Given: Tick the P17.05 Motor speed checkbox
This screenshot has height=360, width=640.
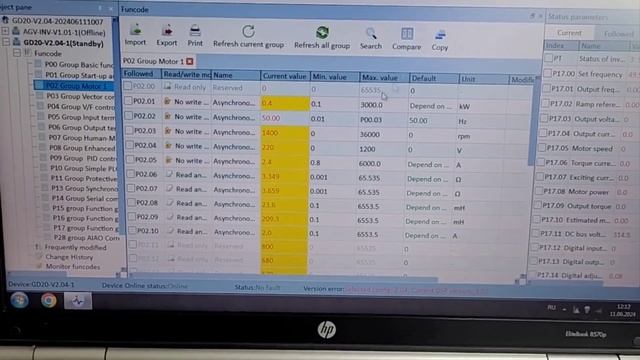Looking at the screenshot, I should click(x=542, y=148).
